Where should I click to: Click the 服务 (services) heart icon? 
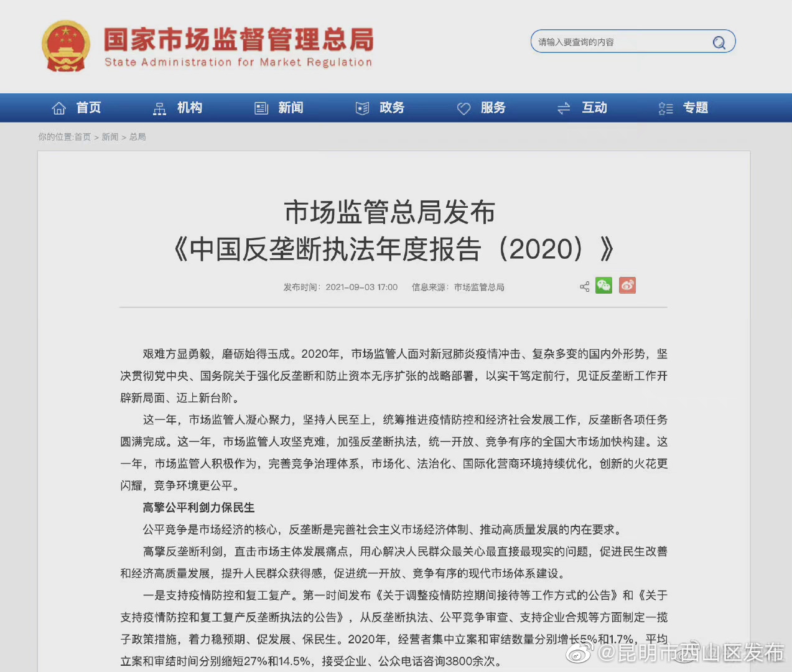pos(464,108)
